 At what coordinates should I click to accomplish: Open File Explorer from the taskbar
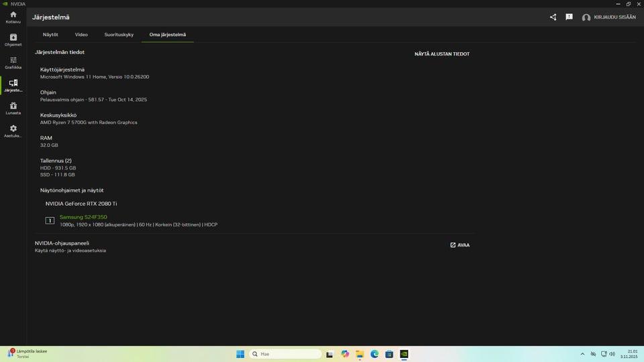pyautogui.click(x=360, y=354)
